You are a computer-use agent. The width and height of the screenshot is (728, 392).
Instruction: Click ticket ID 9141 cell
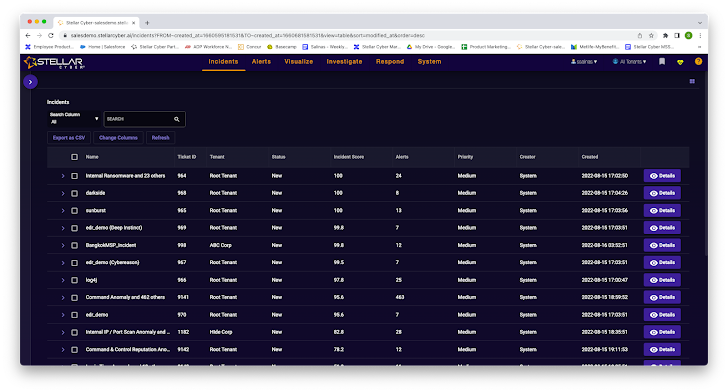(x=183, y=298)
